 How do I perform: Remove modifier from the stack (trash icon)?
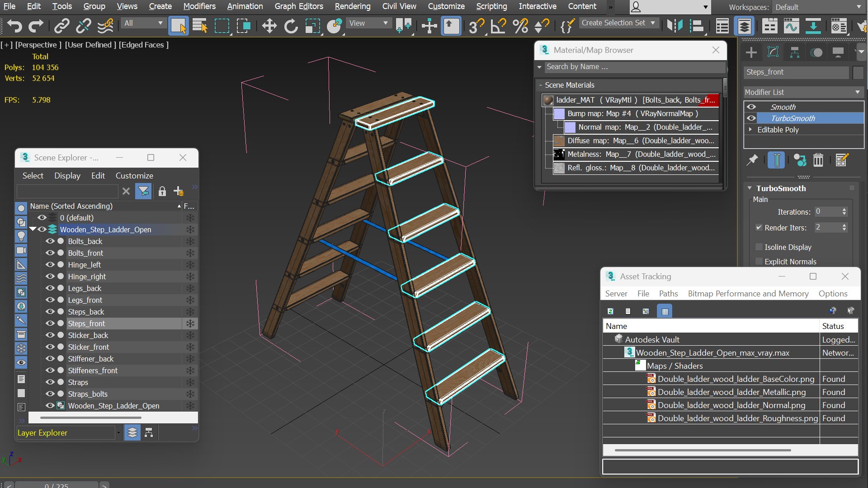[x=818, y=160]
